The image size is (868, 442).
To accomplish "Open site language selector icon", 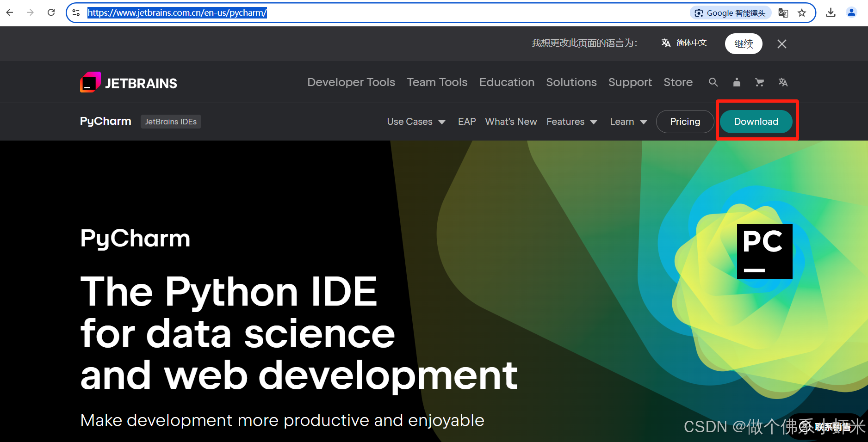I will [x=783, y=82].
